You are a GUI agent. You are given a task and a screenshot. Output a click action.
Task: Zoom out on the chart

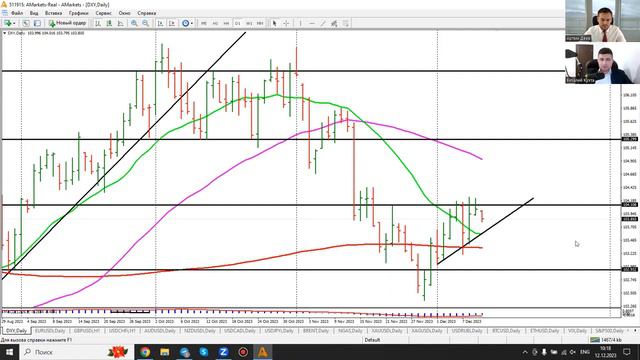coord(145,23)
